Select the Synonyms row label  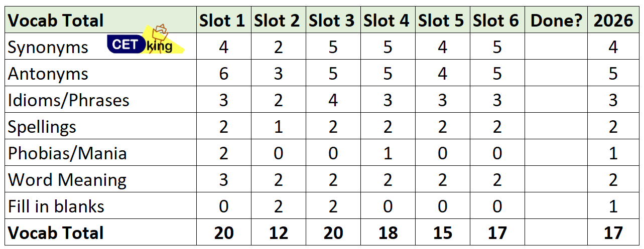[48, 47]
